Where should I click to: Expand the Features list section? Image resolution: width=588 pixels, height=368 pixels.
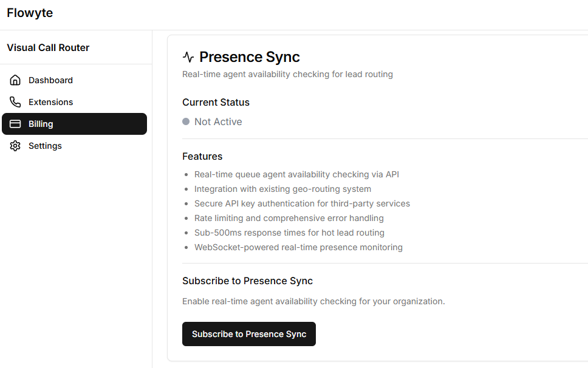coord(202,156)
